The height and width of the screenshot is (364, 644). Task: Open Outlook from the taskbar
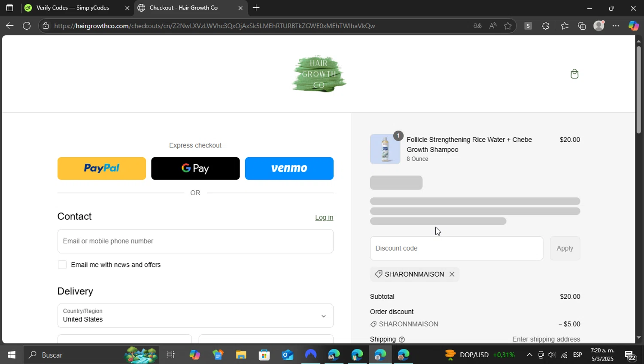pos(287,355)
